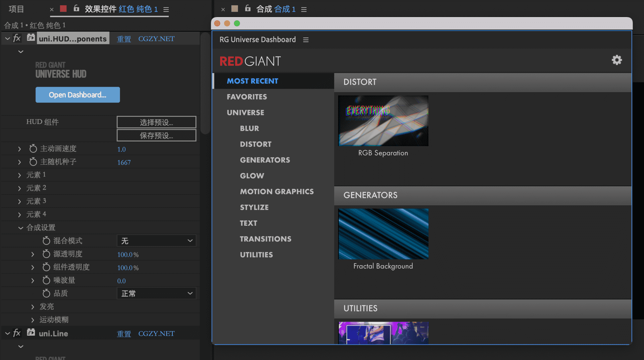Screen dimensions: 644x360
Task: Click the stopwatch for 主随机种子
Action: pos(33,162)
